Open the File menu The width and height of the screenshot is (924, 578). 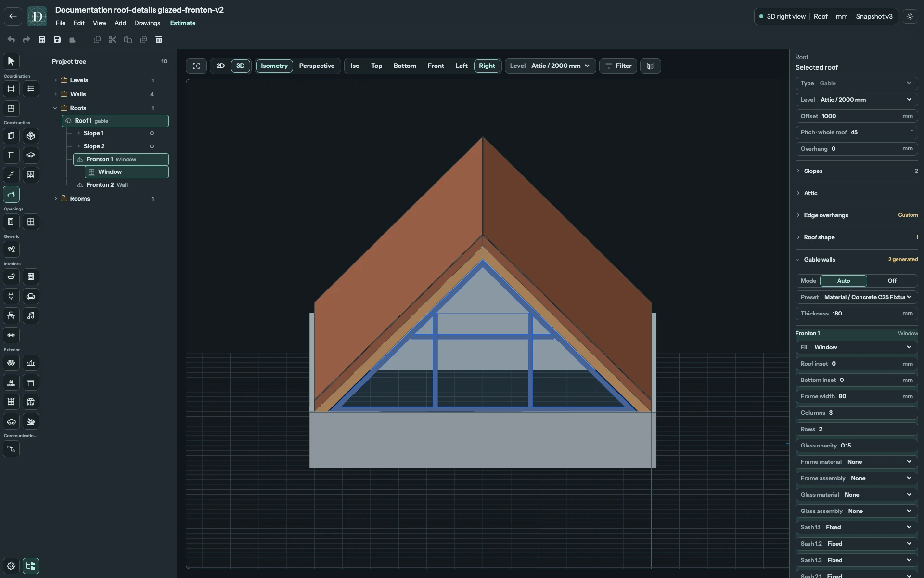point(61,23)
